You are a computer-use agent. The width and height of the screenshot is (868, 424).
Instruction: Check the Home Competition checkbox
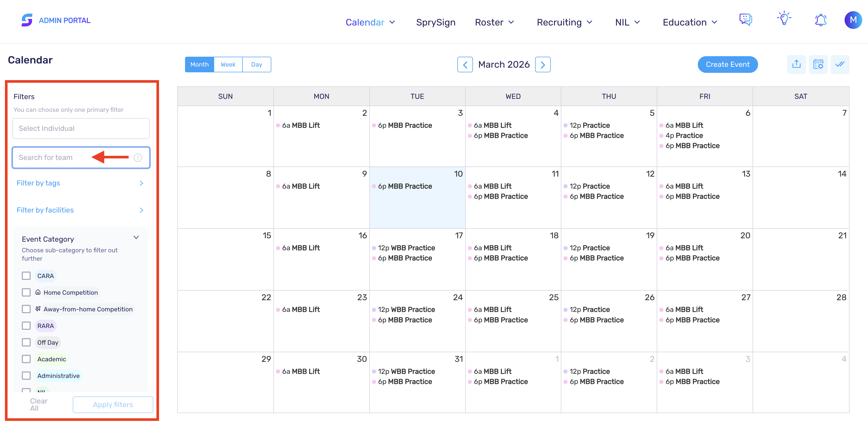click(x=26, y=292)
